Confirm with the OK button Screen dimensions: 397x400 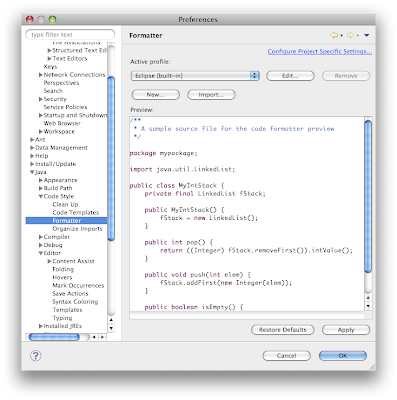pos(343,356)
